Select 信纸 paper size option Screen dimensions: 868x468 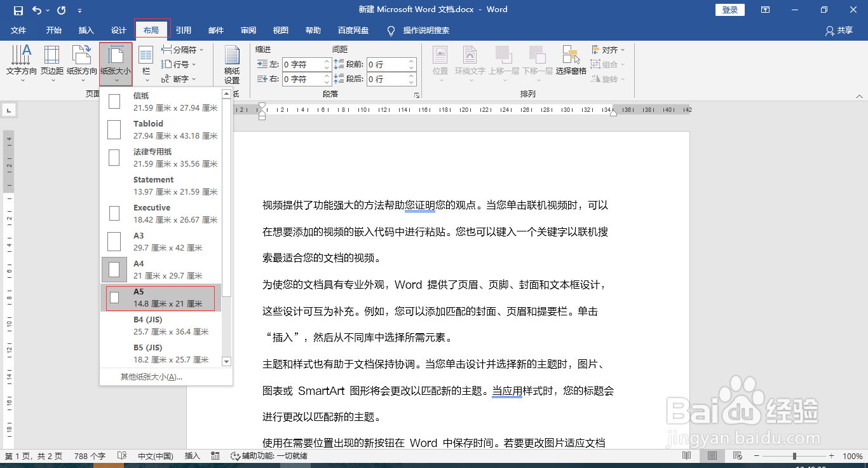tap(161, 102)
